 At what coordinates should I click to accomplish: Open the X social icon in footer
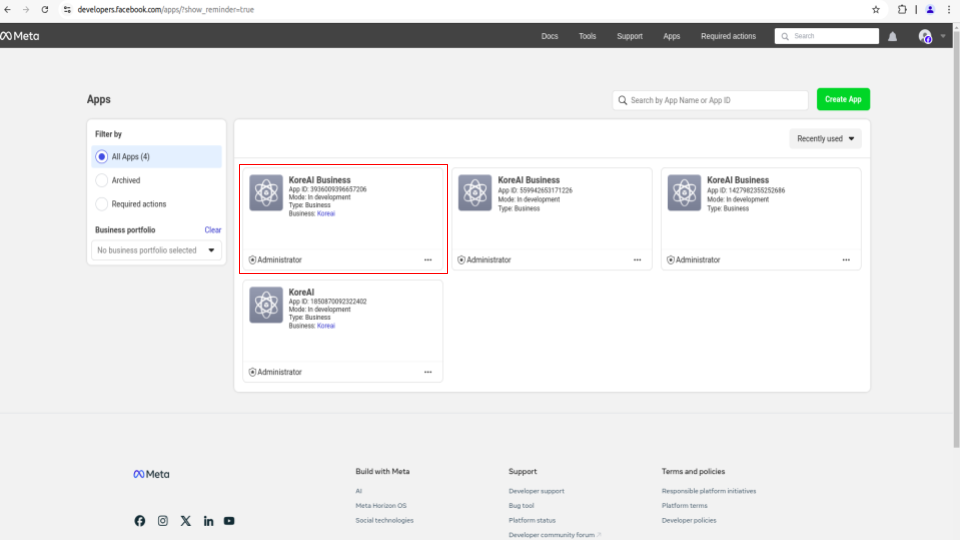186,520
